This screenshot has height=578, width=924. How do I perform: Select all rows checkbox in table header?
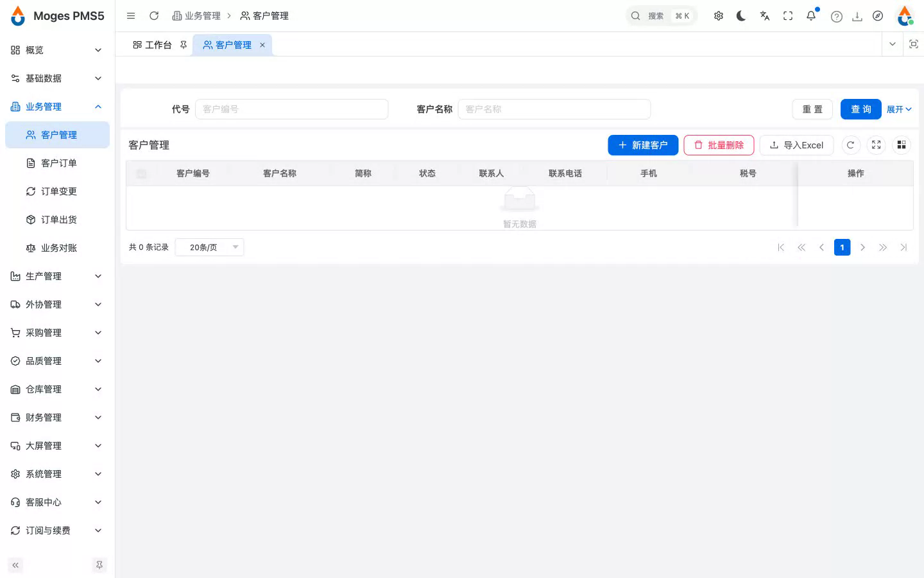[142, 173]
